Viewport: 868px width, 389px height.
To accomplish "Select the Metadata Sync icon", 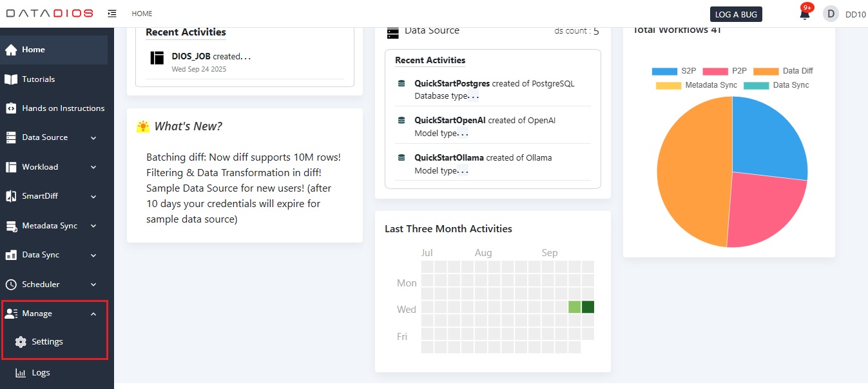I will [x=10, y=225].
